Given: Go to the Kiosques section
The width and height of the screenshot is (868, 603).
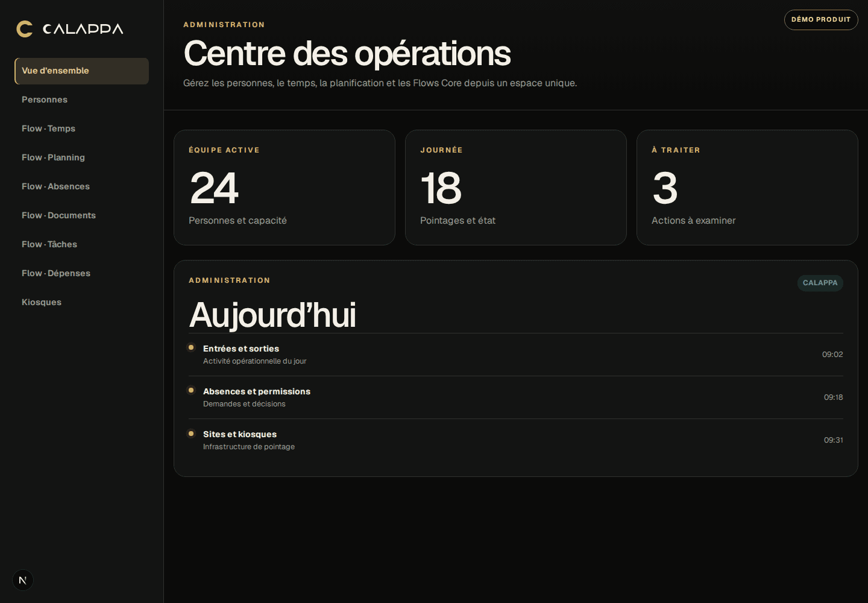Looking at the screenshot, I should [82, 303].
